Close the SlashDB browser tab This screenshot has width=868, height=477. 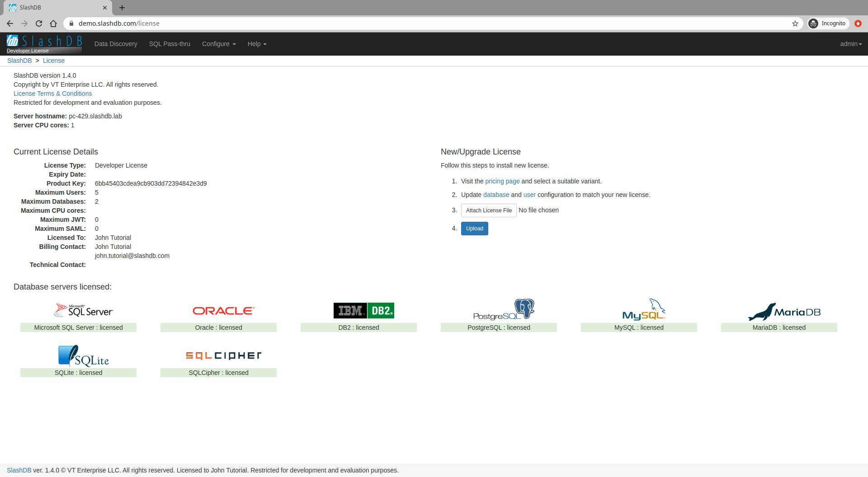coord(105,8)
